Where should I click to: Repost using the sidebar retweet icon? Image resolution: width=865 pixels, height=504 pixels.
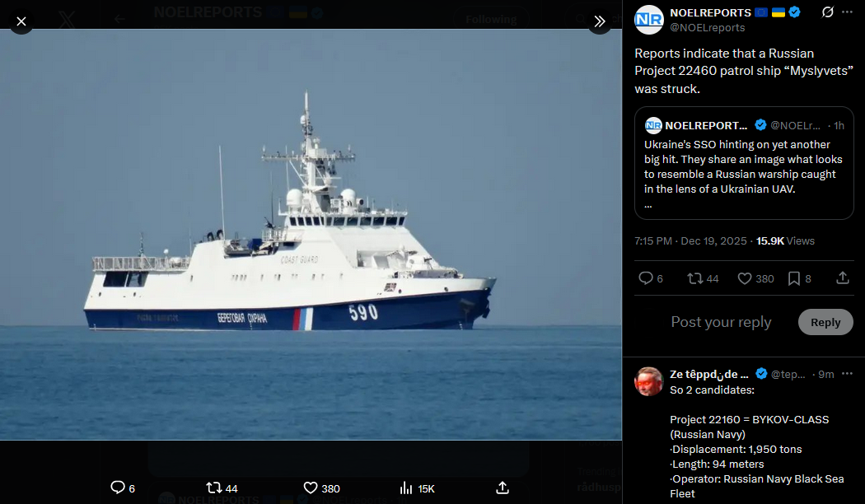point(694,278)
